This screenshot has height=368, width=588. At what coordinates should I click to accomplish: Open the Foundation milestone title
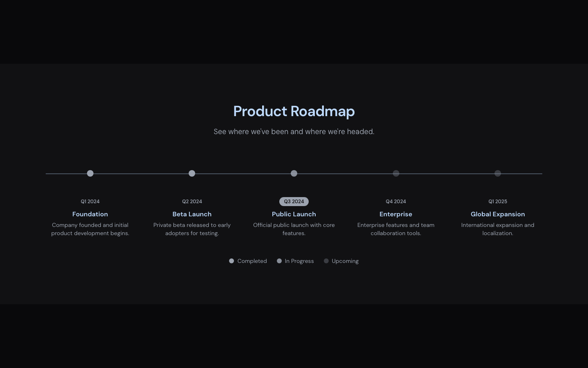click(x=90, y=214)
